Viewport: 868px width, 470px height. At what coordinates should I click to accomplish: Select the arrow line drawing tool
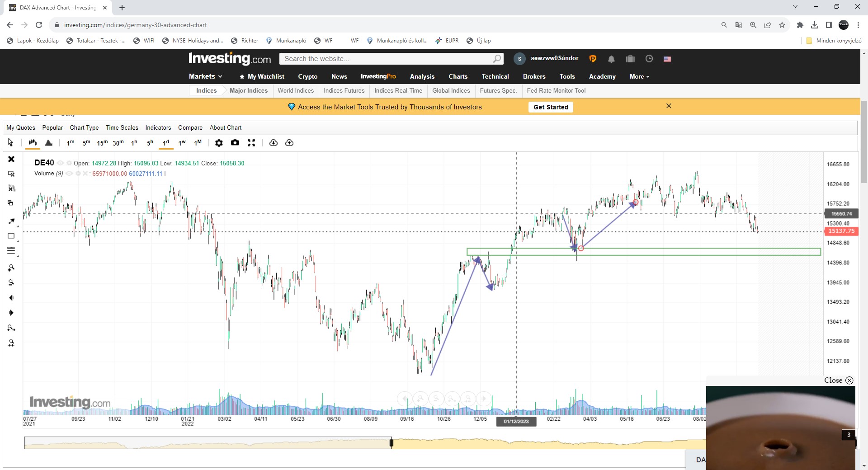pyautogui.click(x=11, y=221)
